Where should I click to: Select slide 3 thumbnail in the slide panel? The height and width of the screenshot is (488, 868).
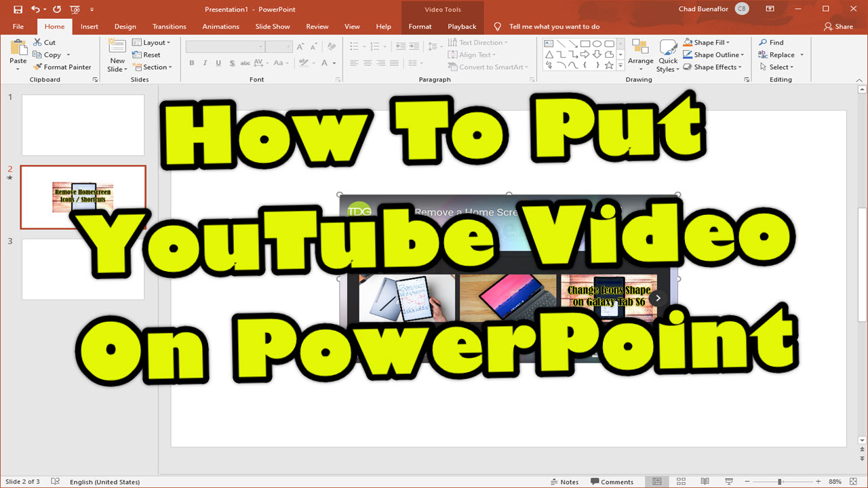coord(83,269)
